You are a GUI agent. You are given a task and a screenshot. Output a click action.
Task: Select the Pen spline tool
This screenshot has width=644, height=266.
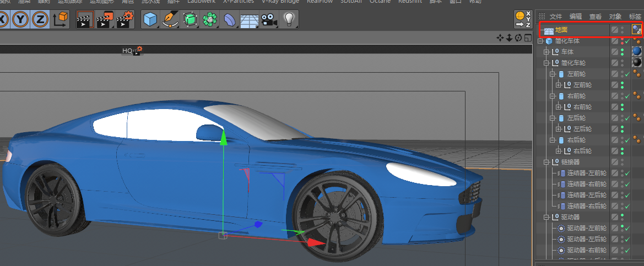[170, 19]
